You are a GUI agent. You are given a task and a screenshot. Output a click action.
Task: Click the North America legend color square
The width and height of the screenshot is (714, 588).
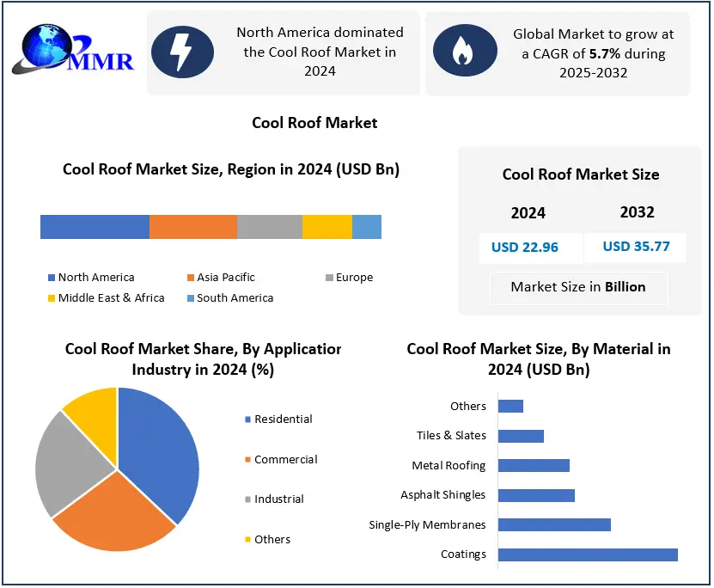[x=51, y=278]
